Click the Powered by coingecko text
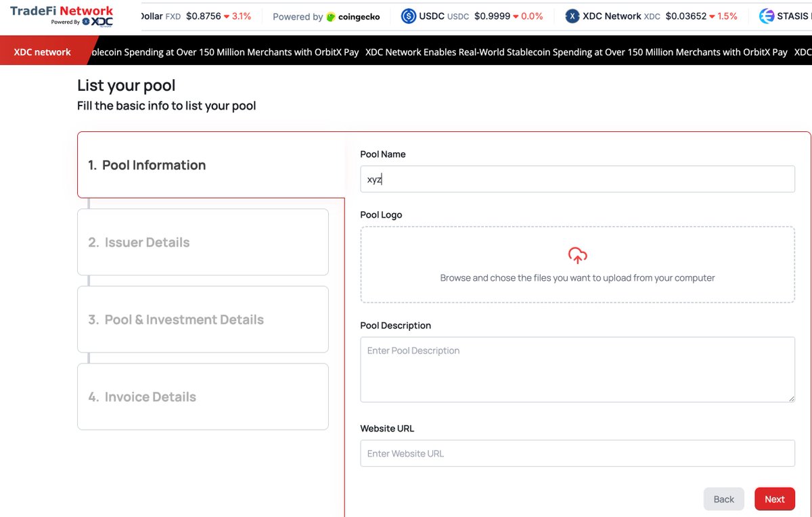The height and width of the screenshot is (517, 812). point(326,16)
